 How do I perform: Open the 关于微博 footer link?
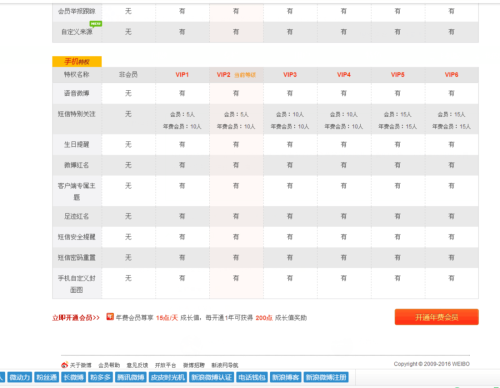[81, 365]
